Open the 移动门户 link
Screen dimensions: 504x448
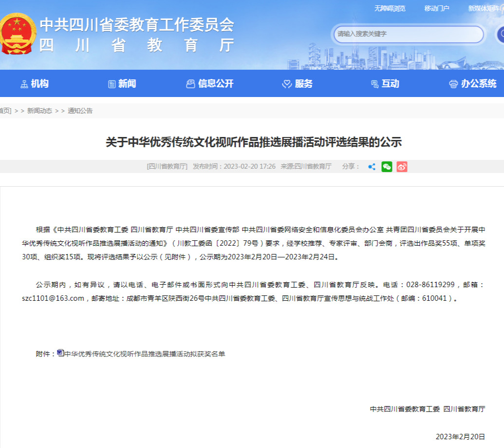point(436,8)
